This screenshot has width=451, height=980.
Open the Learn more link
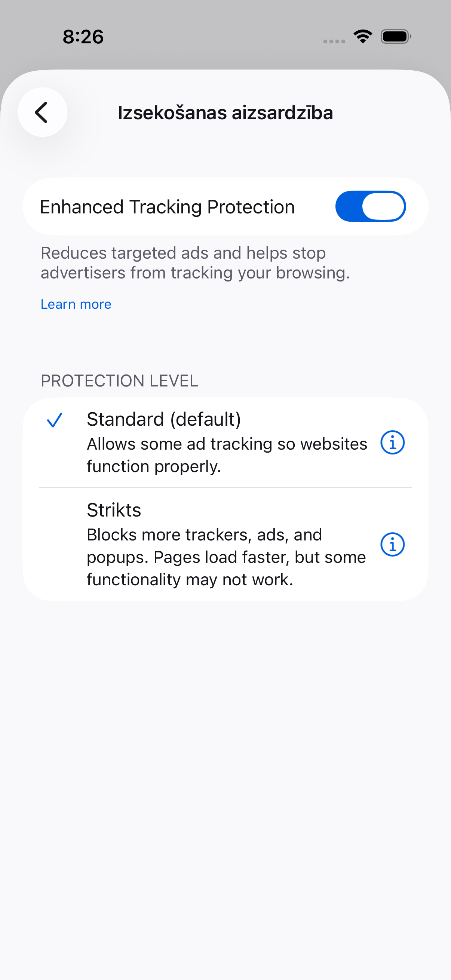[76, 304]
